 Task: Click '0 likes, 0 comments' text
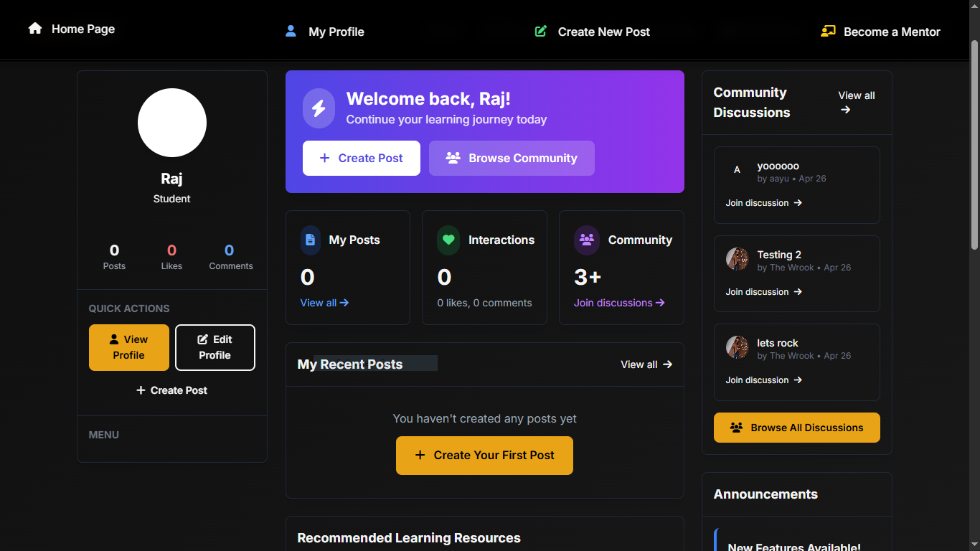coord(484,303)
